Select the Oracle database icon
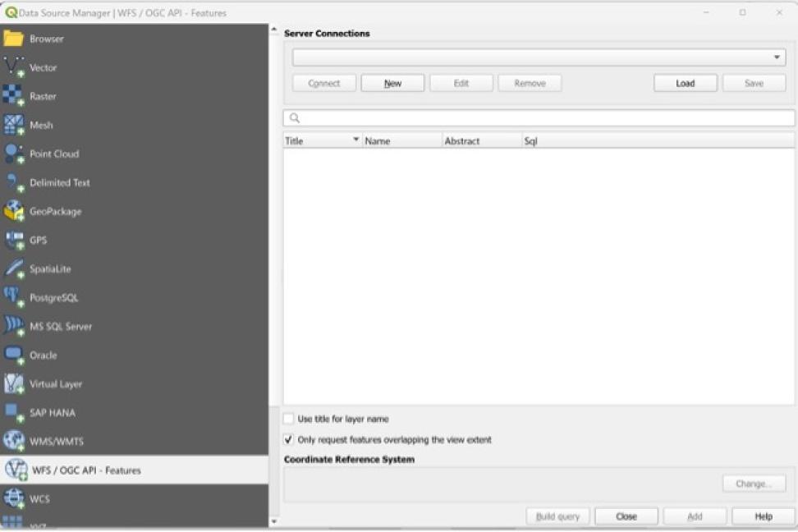Image resolution: width=798 pixels, height=532 pixels. [14, 355]
